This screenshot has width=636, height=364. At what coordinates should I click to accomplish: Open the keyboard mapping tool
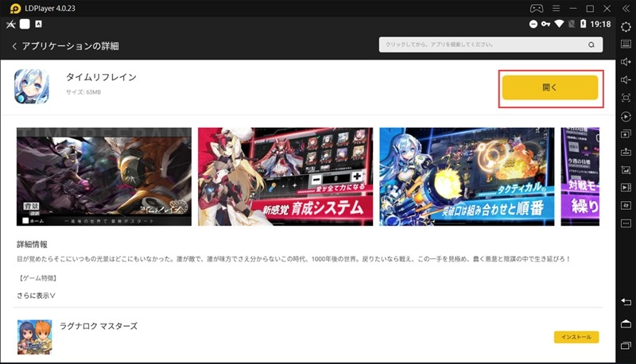coord(626,44)
